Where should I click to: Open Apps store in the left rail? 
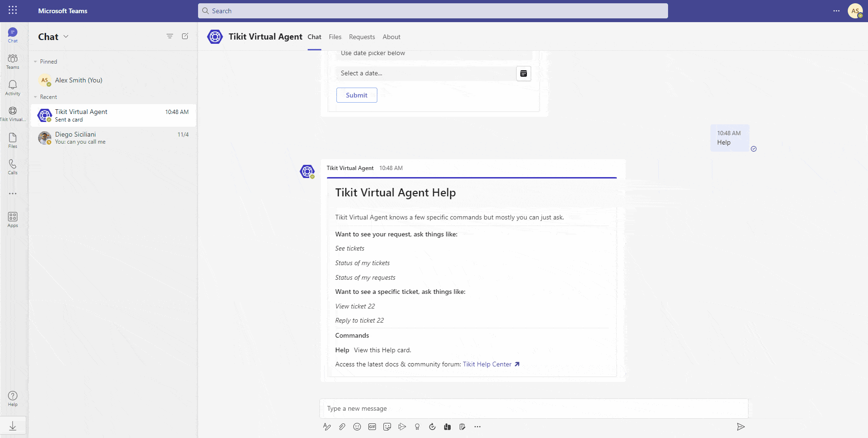point(13,219)
